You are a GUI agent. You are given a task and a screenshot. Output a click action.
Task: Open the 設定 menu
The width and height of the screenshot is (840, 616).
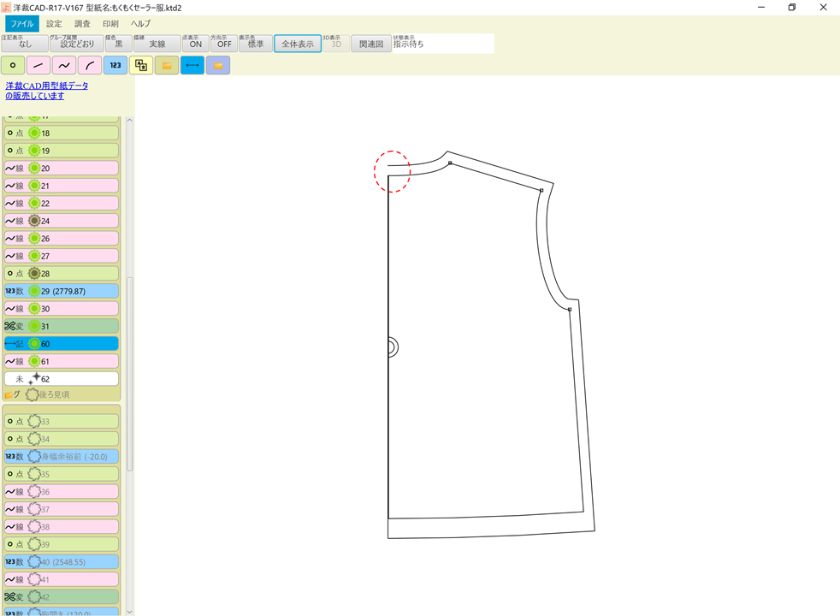pyautogui.click(x=54, y=24)
